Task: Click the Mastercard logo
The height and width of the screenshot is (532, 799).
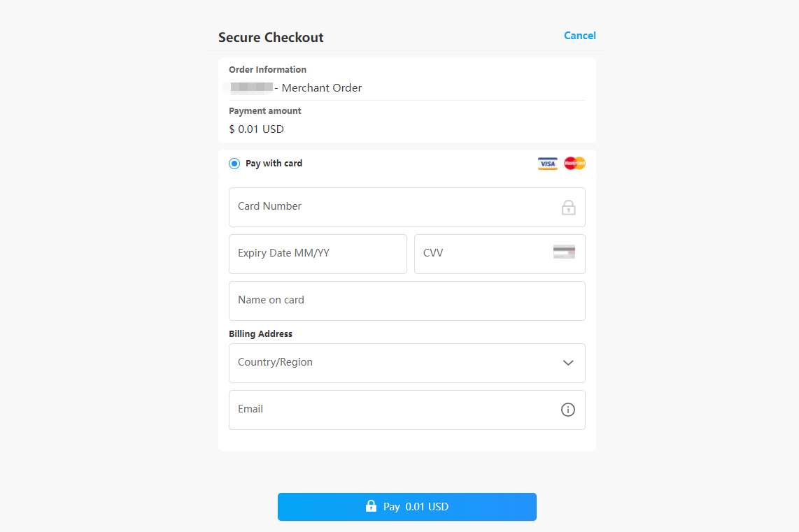Action: point(574,164)
